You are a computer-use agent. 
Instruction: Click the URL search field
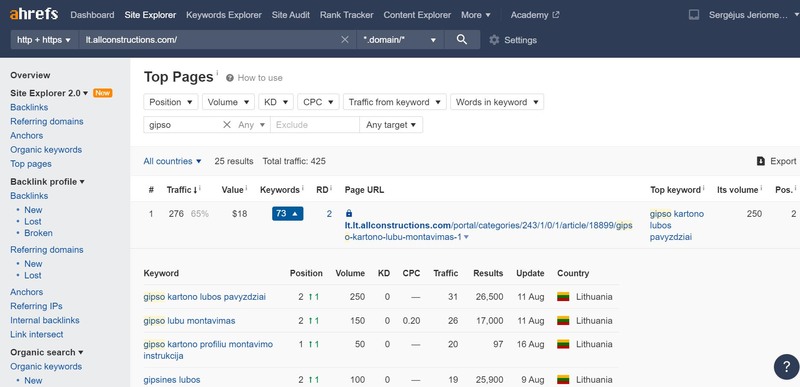[x=209, y=40]
